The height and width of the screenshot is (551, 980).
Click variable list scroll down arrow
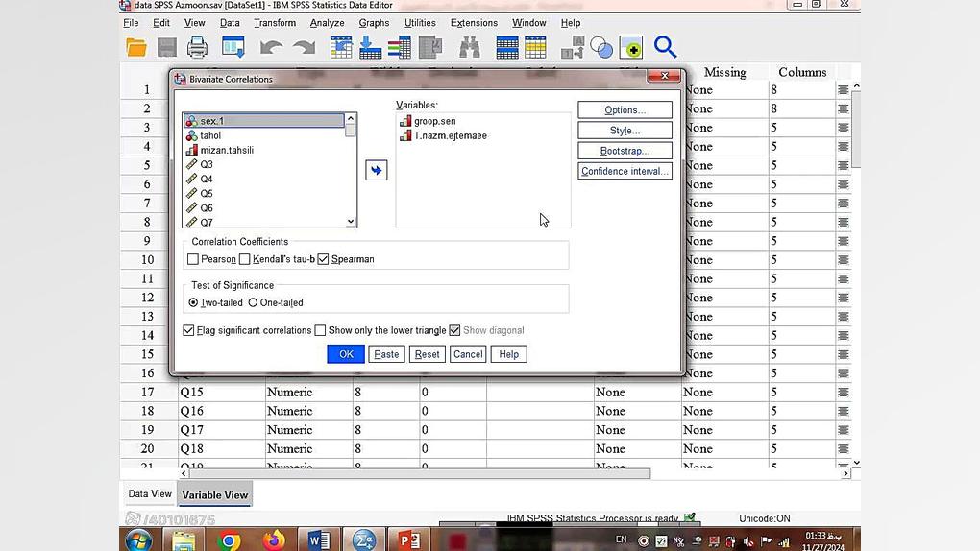coord(351,221)
